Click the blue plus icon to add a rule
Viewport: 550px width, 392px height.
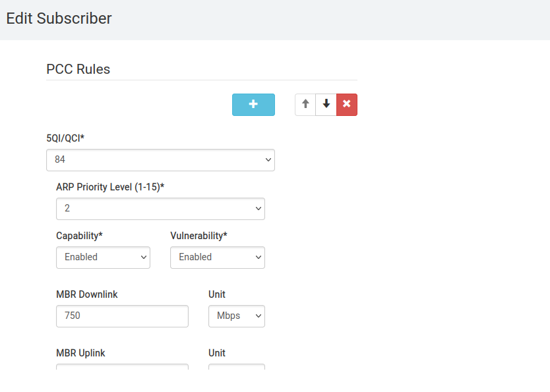[x=253, y=104]
